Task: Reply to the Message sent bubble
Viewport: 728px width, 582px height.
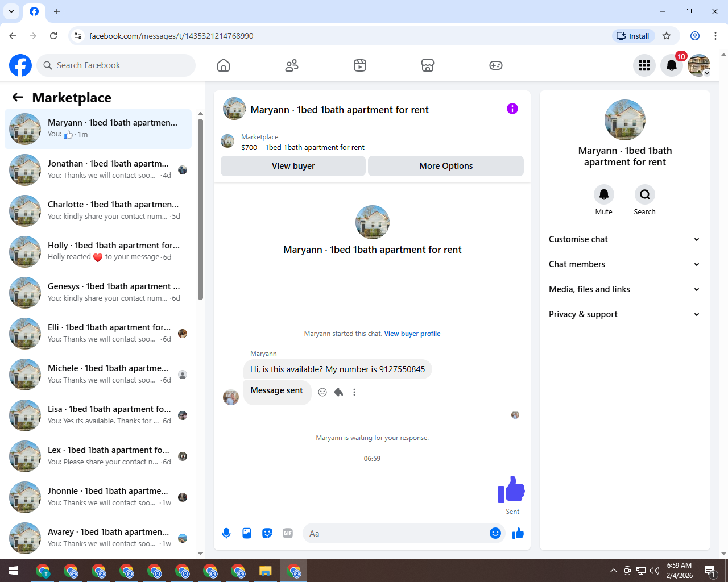Action: tap(338, 392)
